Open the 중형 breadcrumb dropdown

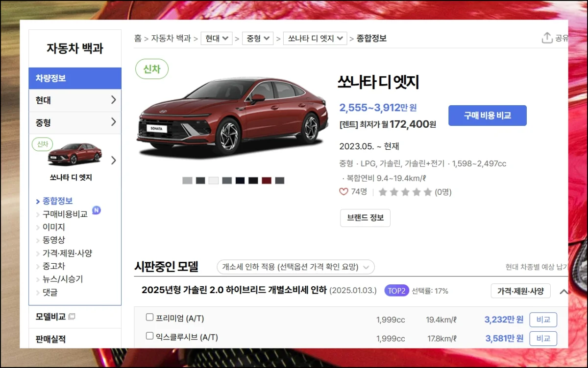pyautogui.click(x=257, y=38)
